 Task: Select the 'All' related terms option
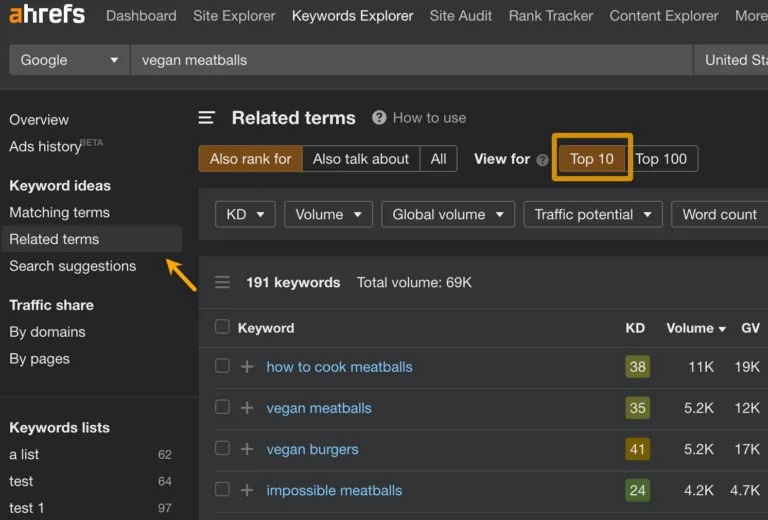tap(438, 159)
